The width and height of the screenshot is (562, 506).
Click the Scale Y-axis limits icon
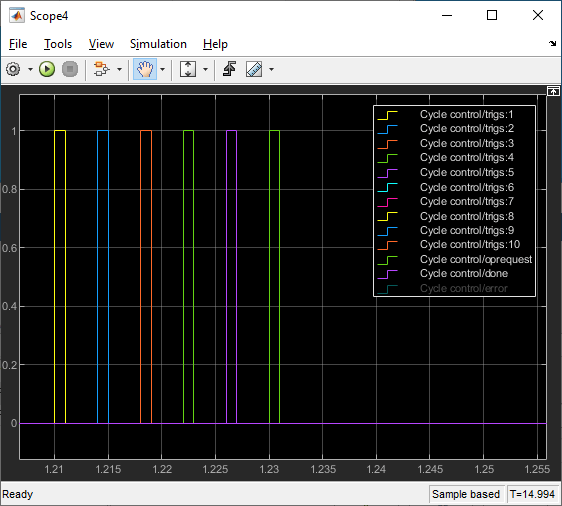(188, 69)
